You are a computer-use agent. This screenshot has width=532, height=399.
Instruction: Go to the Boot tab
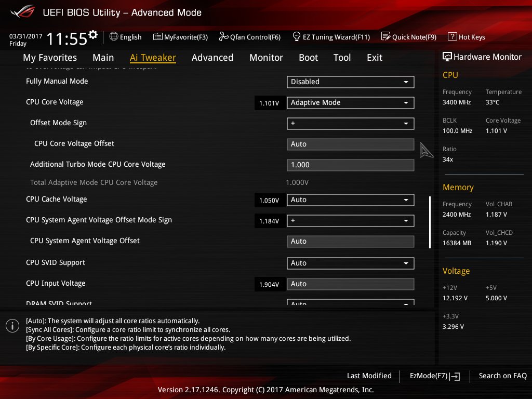click(x=308, y=58)
